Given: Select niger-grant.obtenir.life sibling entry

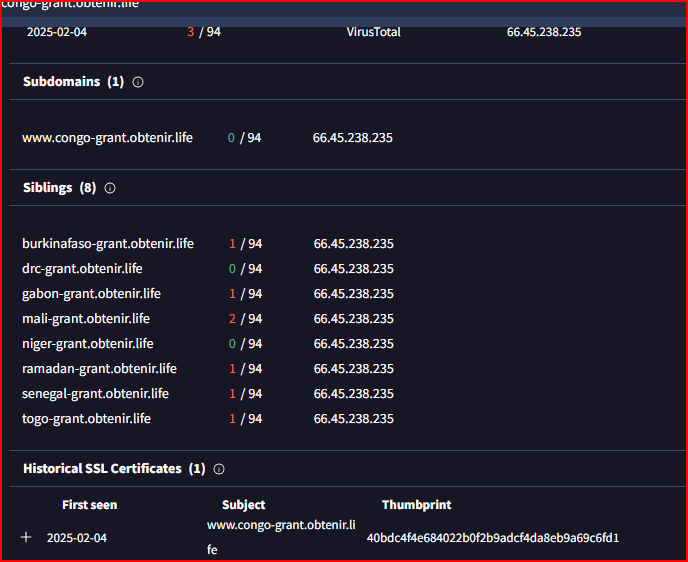Looking at the screenshot, I should (88, 344).
